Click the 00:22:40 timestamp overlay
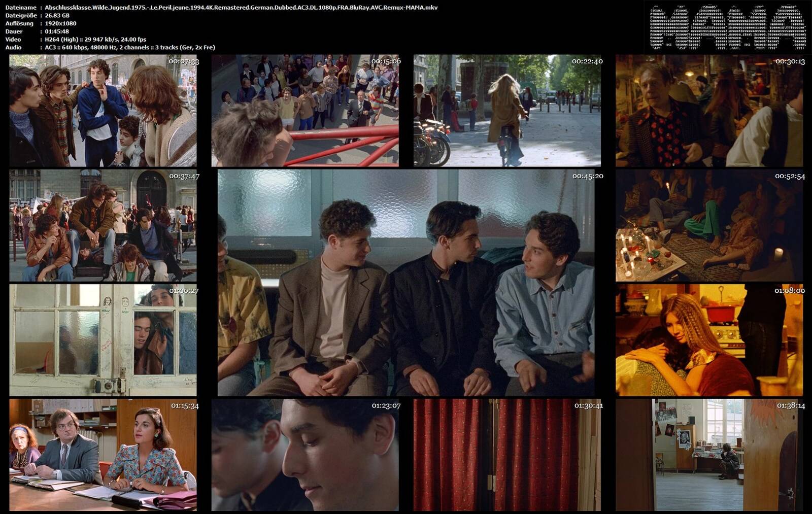This screenshot has width=812, height=514. click(x=587, y=61)
